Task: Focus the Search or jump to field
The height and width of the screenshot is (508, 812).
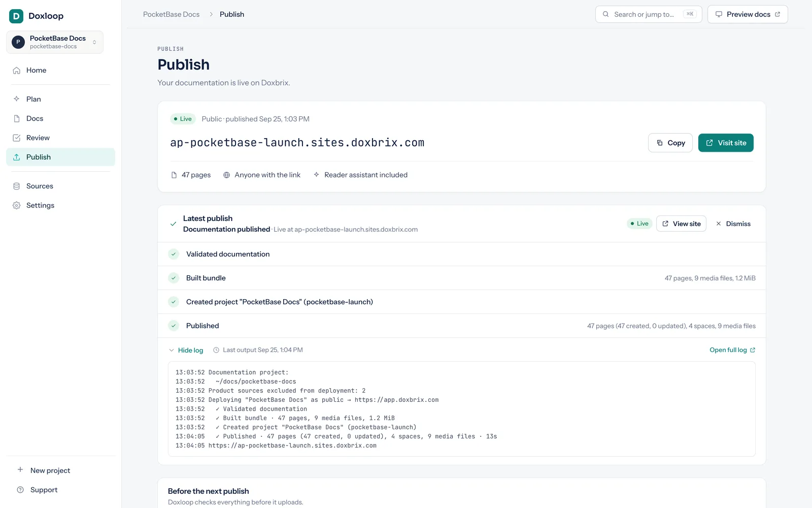Action: [649, 14]
